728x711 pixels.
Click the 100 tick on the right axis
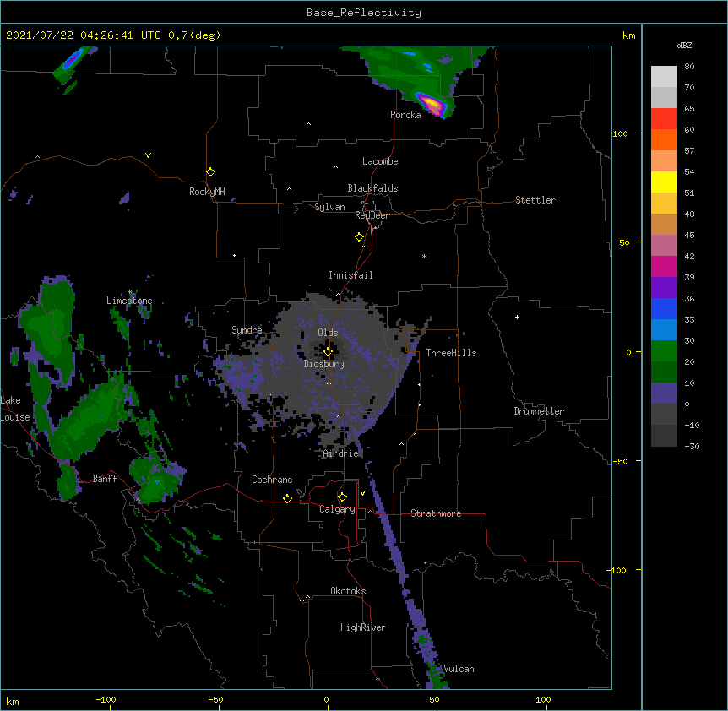click(620, 133)
